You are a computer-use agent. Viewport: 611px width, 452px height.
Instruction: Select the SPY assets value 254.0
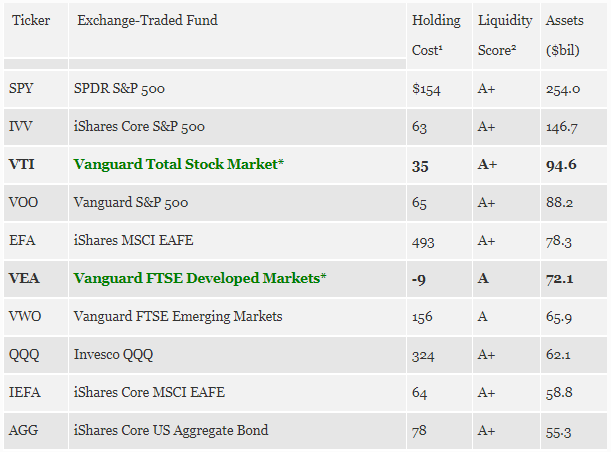click(563, 89)
